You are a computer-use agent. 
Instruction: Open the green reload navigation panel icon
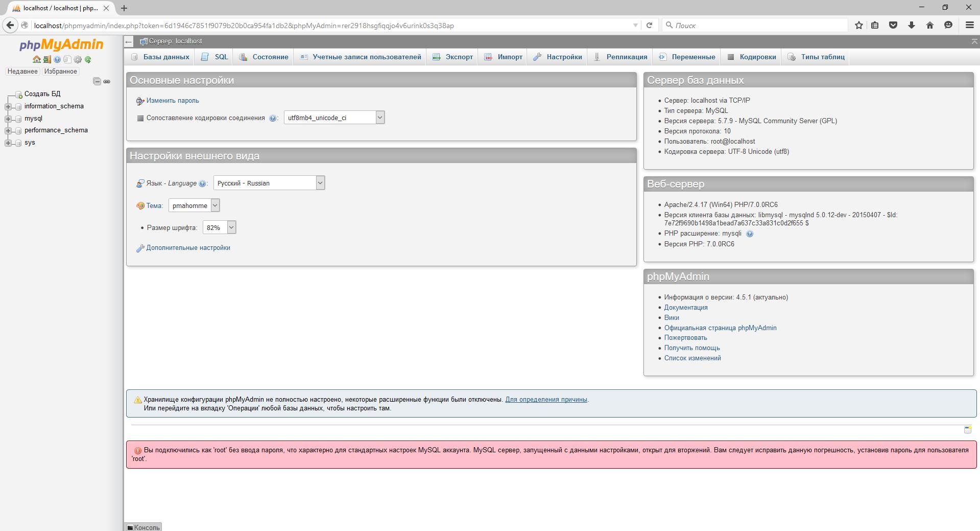88,59
